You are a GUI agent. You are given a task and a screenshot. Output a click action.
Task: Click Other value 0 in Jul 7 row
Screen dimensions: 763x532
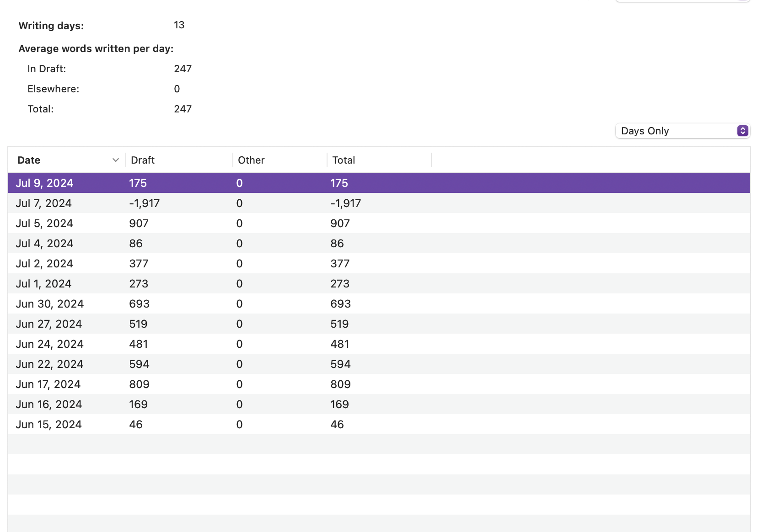click(x=239, y=203)
